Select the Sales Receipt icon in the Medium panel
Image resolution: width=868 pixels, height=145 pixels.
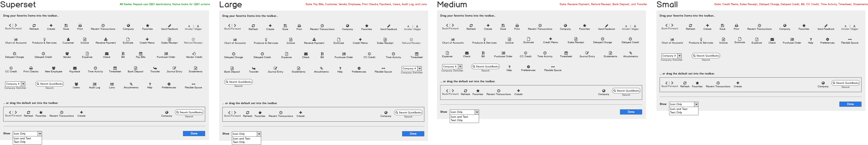click(576, 39)
